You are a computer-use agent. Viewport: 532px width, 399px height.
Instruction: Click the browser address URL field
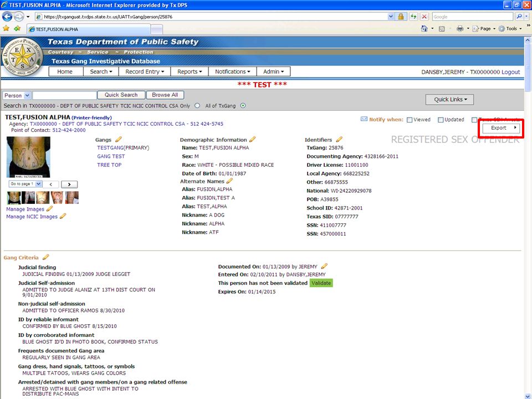[x=212, y=16]
